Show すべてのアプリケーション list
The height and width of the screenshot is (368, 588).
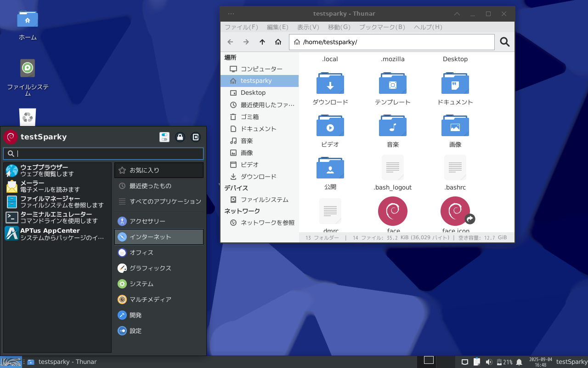159,201
